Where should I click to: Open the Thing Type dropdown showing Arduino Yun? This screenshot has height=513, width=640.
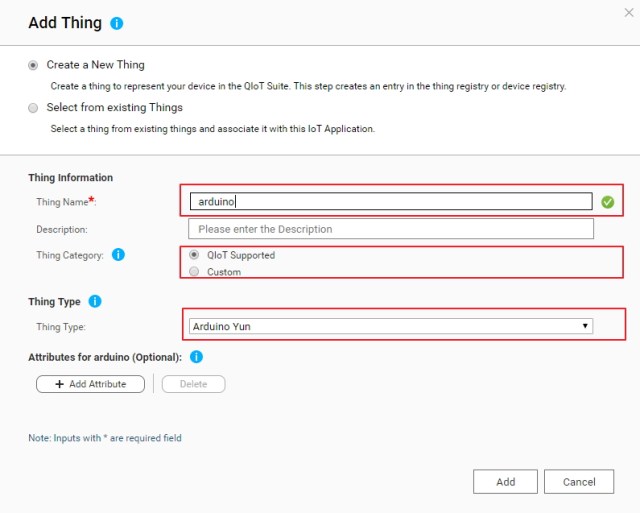pos(391,326)
